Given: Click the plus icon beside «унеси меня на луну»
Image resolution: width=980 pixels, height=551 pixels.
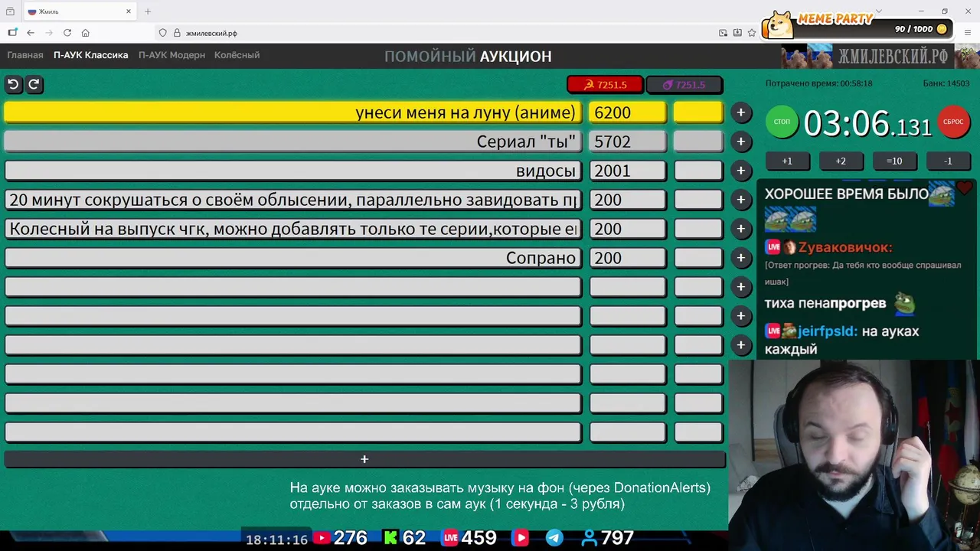Looking at the screenshot, I should click(x=740, y=112).
